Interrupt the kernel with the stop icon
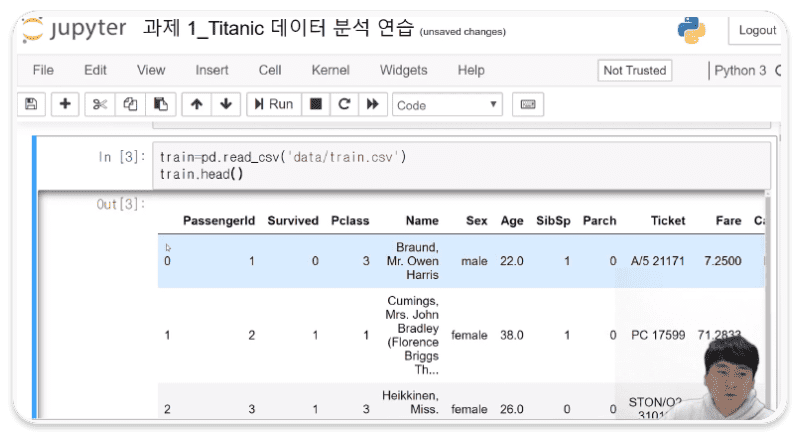The height and width of the screenshot is (440, 800). (x=316, y=104)
